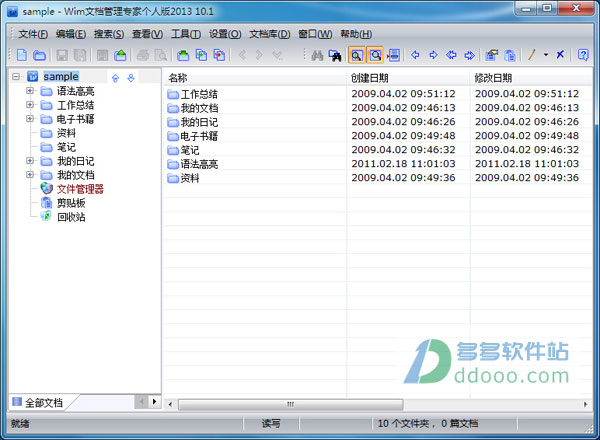Click the save-all disks icon
The width and height of the screenshot is (600, 440).
tap(80, 55)
